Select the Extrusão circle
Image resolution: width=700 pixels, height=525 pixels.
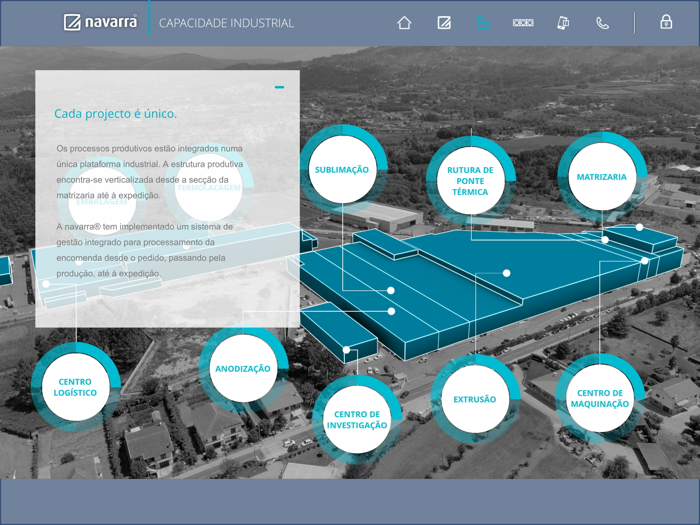pyautogui.click(x=475, y=399)
